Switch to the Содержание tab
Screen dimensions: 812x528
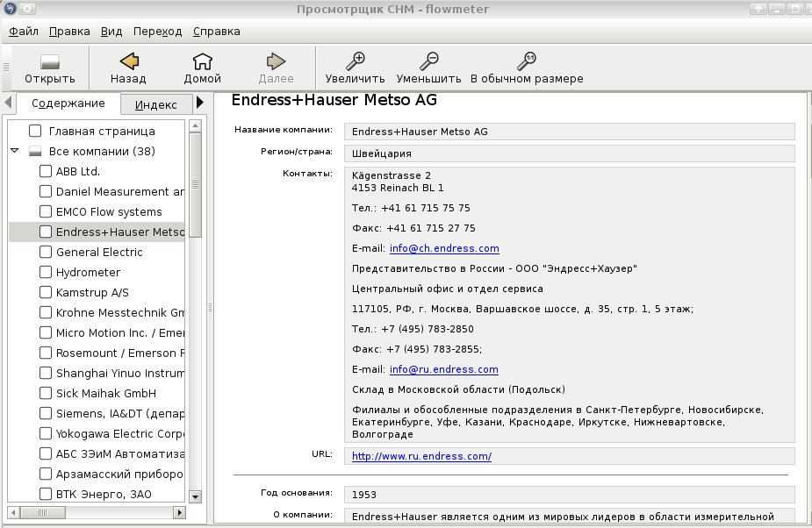68,103
